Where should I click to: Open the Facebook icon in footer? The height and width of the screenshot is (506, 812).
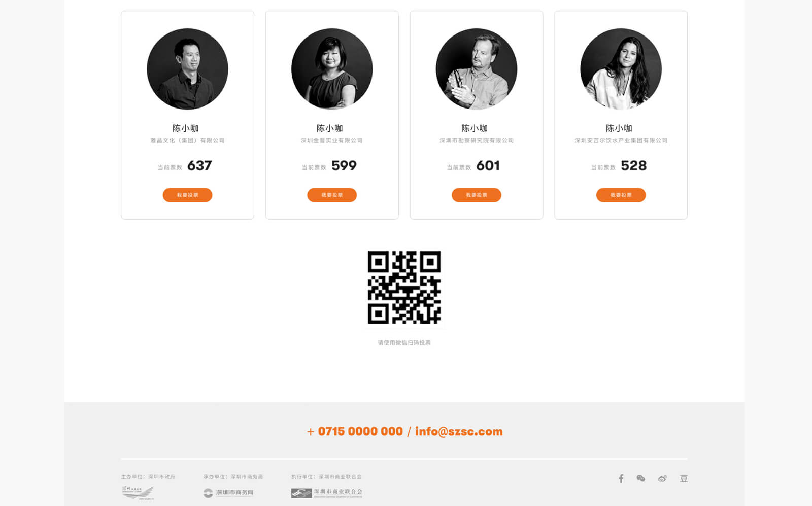[x=621, y=478]
